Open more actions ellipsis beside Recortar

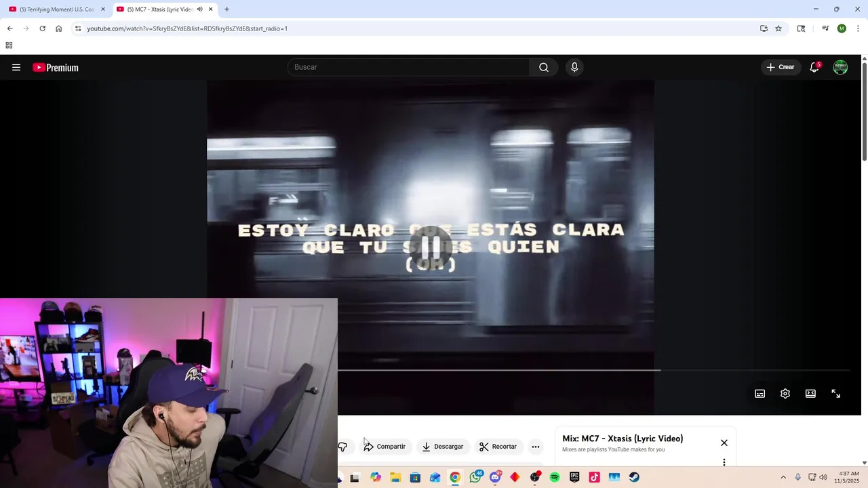pos(536,447)
